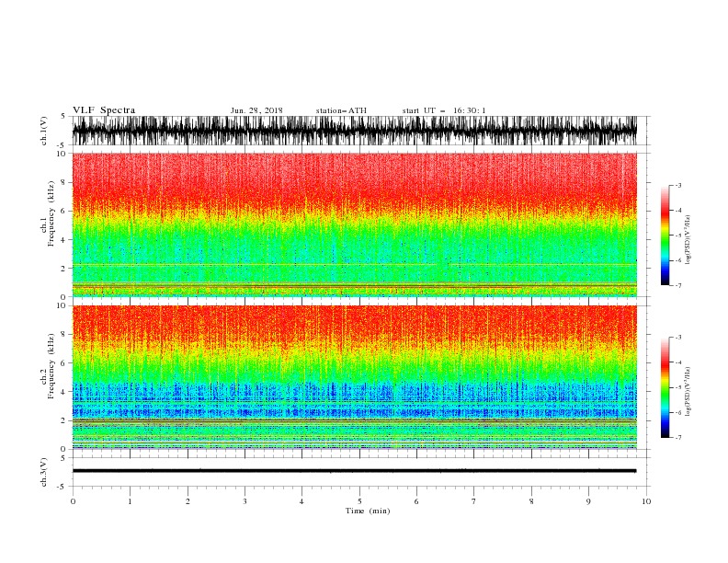Click the ch.3 flat voltage trace
The height and width of the screenshot is (563, 728).
pyautogui.click(x=354, y=471)
